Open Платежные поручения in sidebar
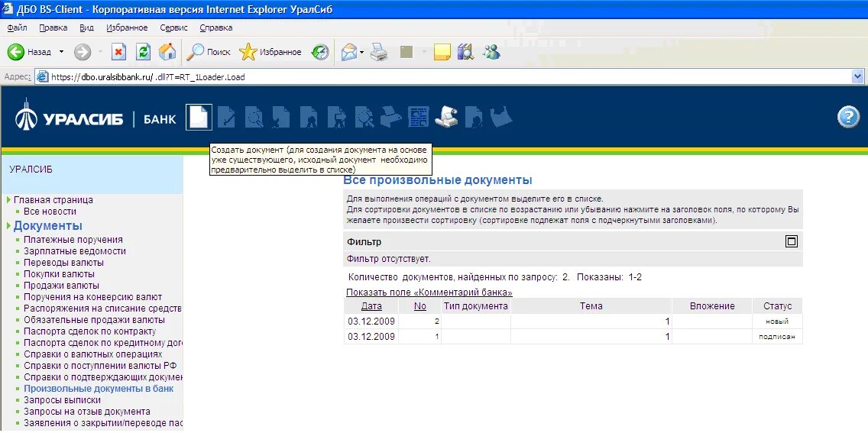 tap(73, 240)
